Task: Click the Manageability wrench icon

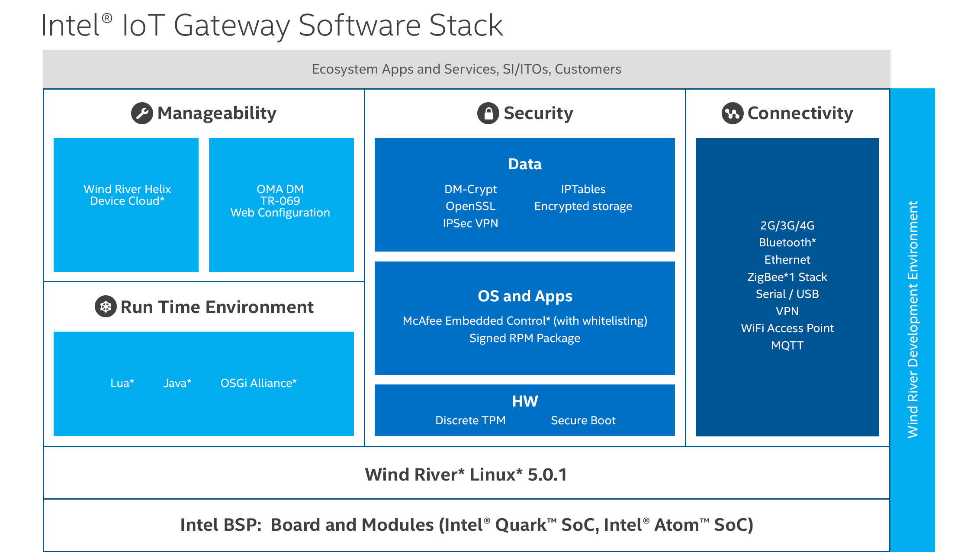Action: point(142,113)
